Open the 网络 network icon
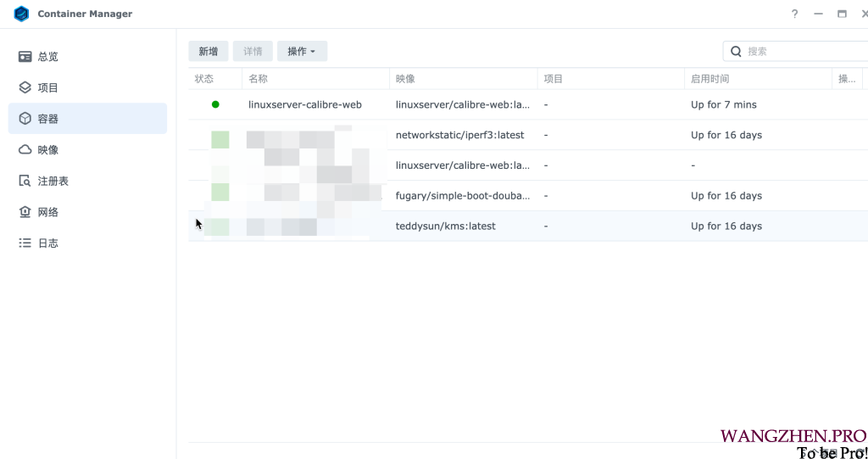The image size is (868, 459). (25, 212)
